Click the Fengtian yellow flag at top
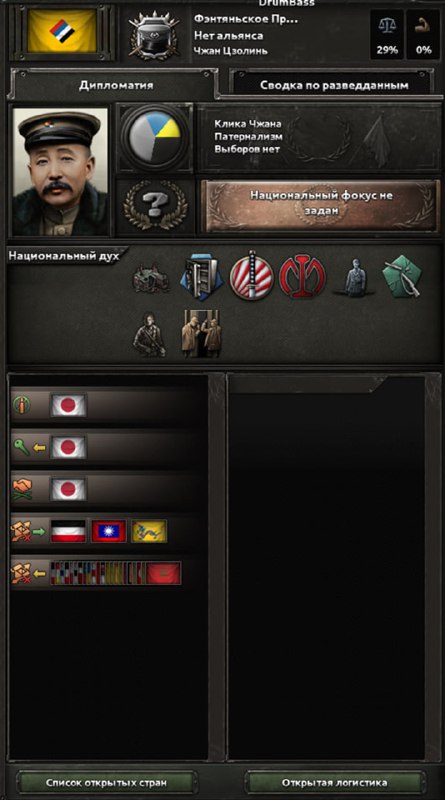Image resolution: width=445 pixels, height=800 pixels. pos(62,32)
